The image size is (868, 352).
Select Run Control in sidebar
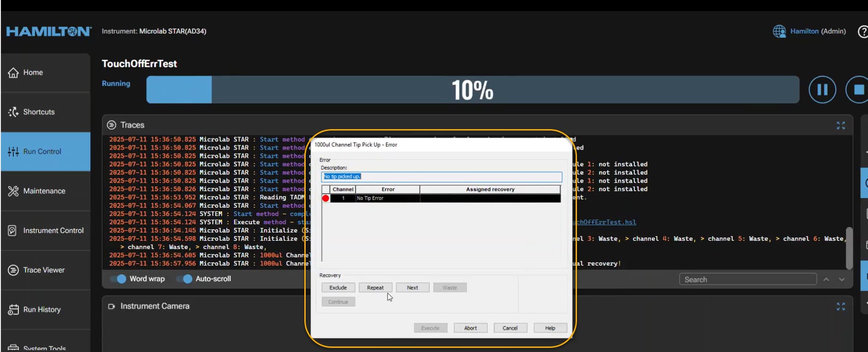[45, 152]
